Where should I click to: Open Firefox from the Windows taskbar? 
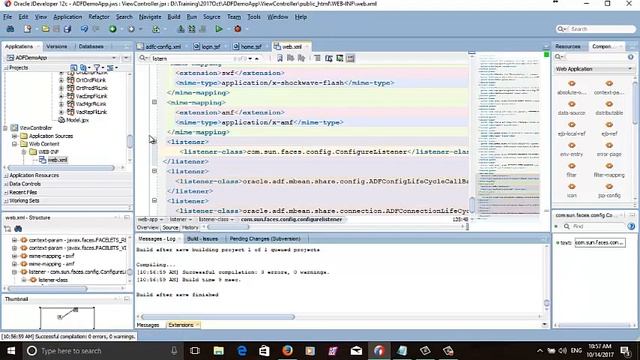pos(287,351)
